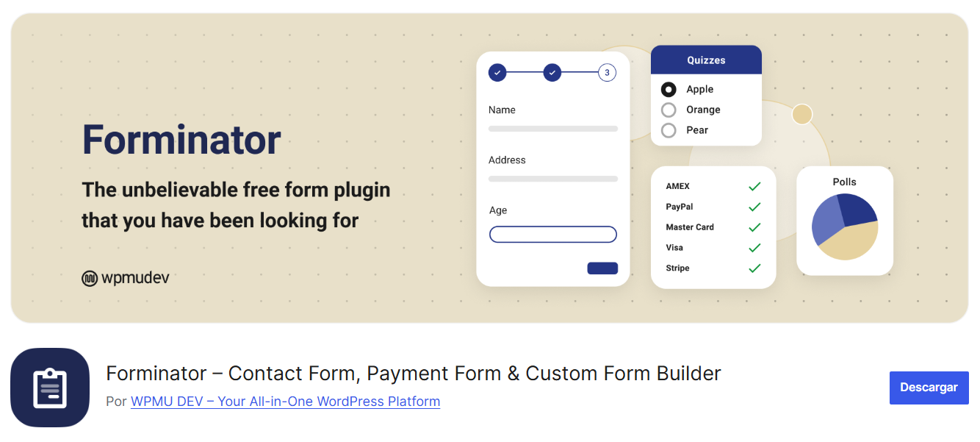The width and height of the screenshot is (980, 442).
Task: Open step 3 in the form stepper
Action: point(607,72)
